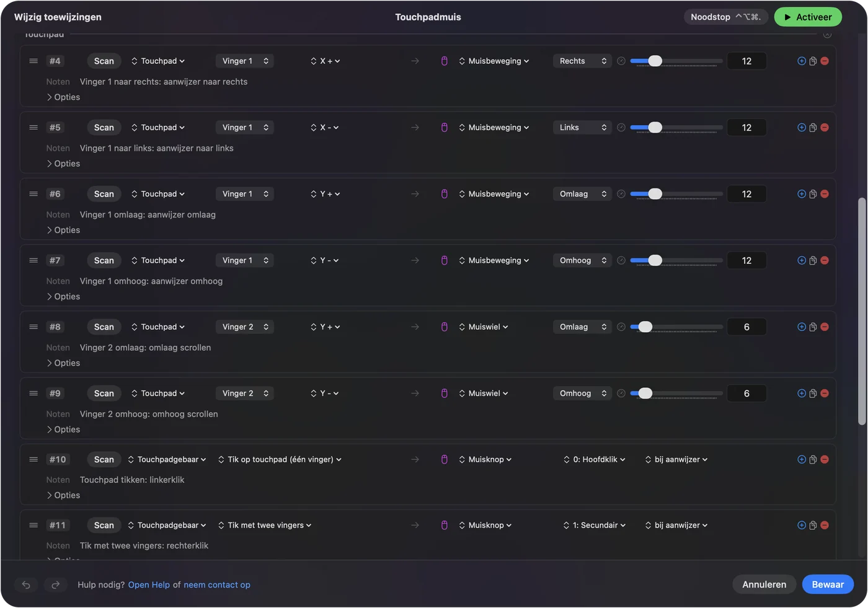This screenshot has width=868, height=608.
Task: Click the purple mouse icon in row #8
Action: (x=445, y=327)
